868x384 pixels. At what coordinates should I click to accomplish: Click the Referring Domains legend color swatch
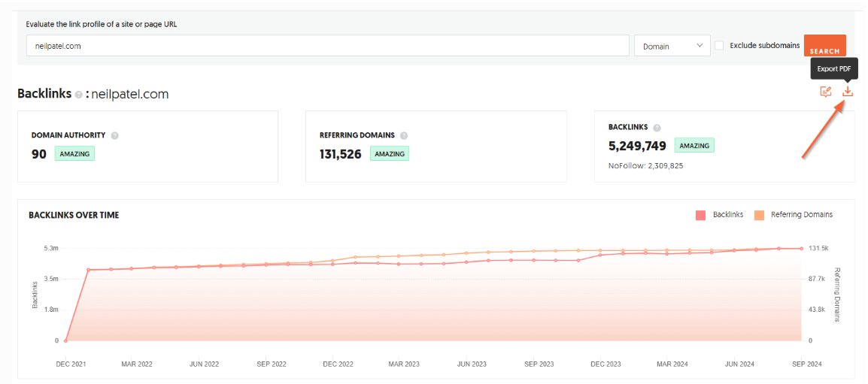(759, 215)
